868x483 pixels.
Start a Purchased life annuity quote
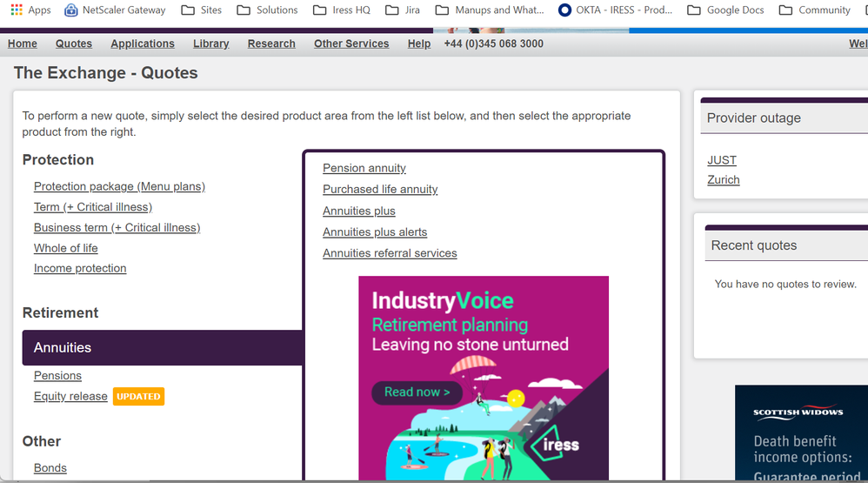380,189
